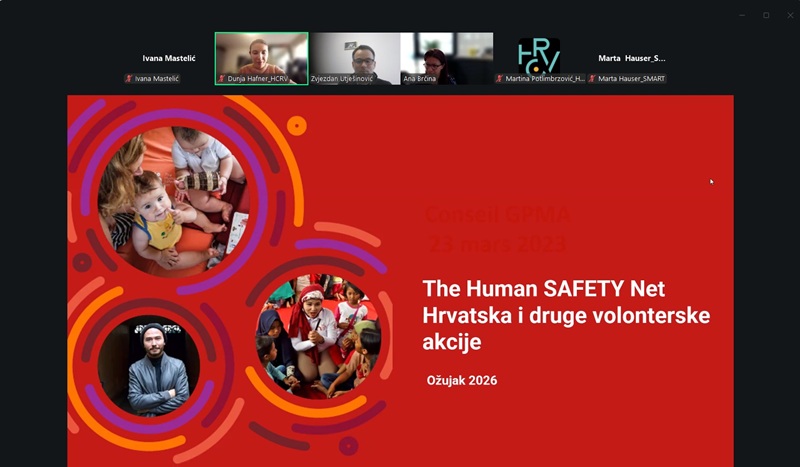800x467 pixels.
Task: Click the slide title The Human SAFETY Net
Action: [x=543, y=289]
